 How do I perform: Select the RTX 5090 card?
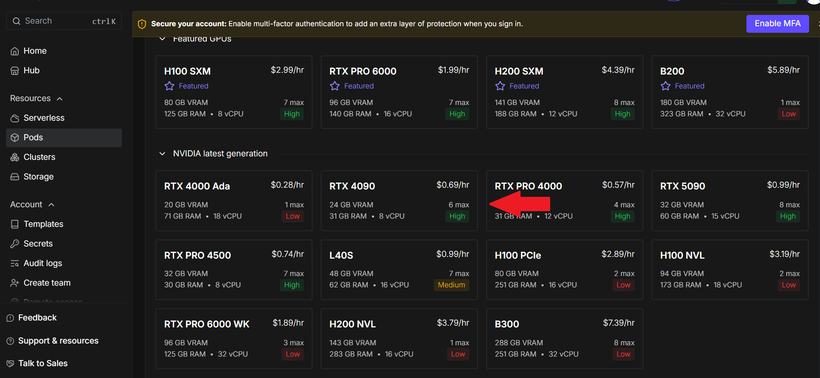pyautogui.click(x=730, y=200)
